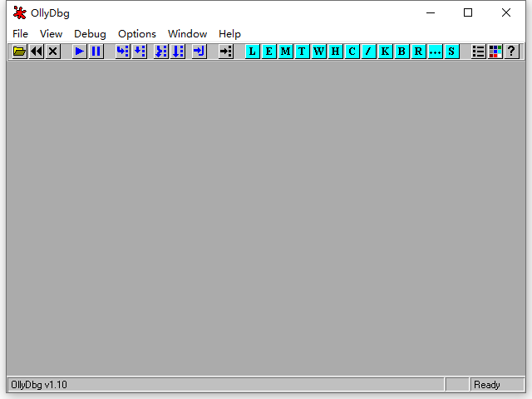
Task: Click the OllyDbg v1.10 status text
Action: click(39, 385)
